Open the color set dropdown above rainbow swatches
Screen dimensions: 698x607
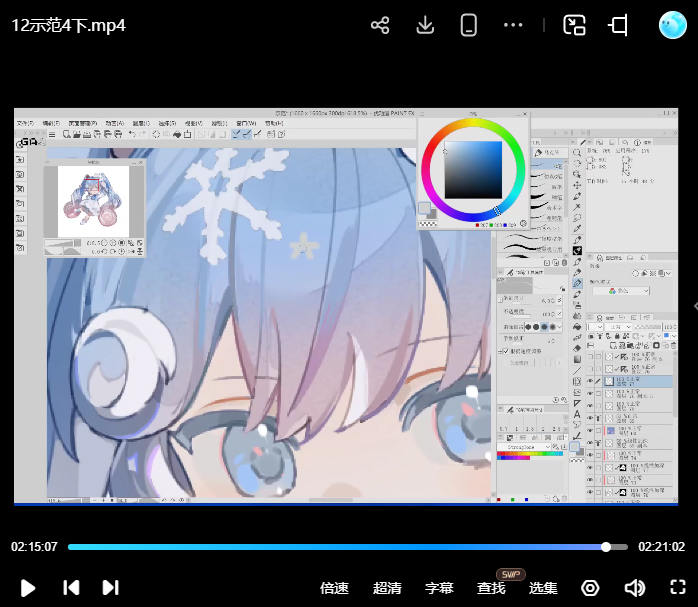click(524, 446)
